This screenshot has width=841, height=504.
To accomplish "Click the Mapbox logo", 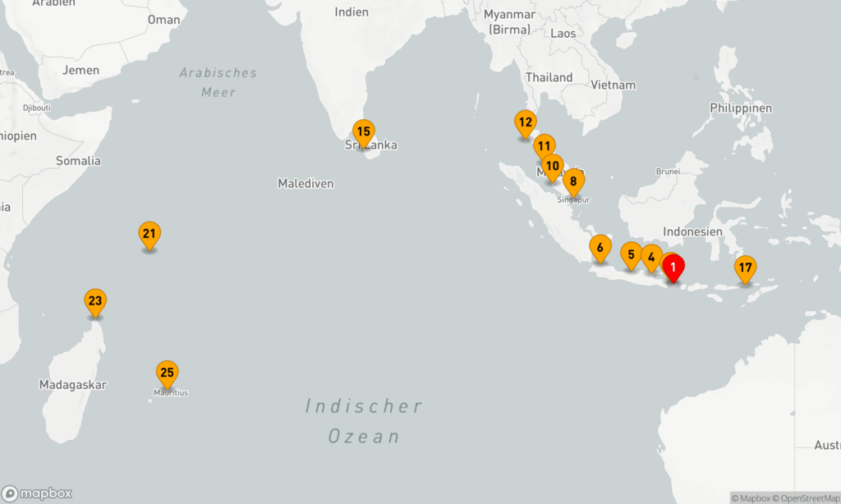I will [x=37, y=493].
